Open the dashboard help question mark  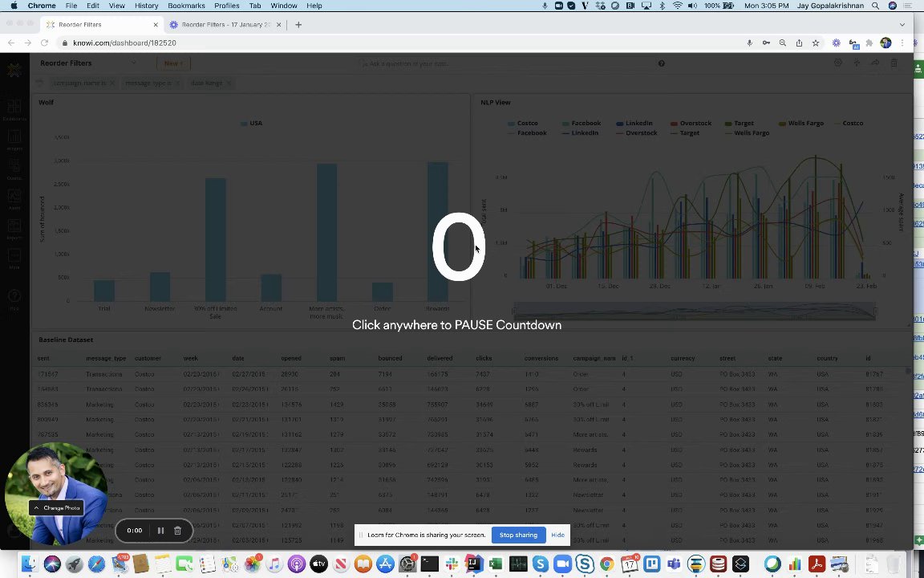pyautogui.click(x=661, y=63)
